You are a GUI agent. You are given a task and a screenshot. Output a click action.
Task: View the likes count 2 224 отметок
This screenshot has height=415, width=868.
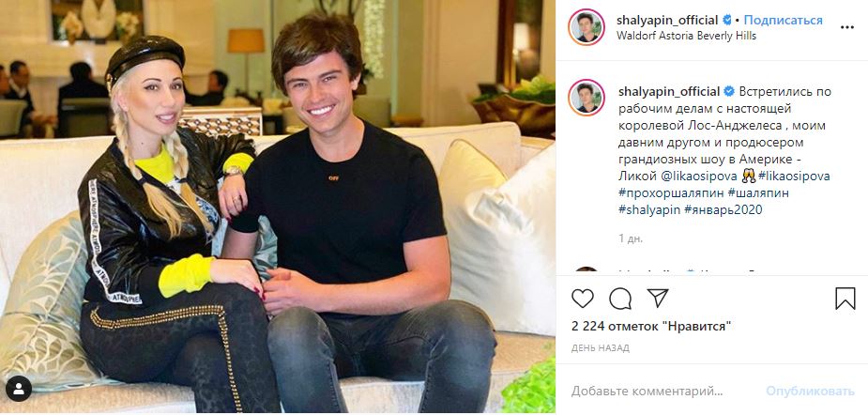click(651, 327)
